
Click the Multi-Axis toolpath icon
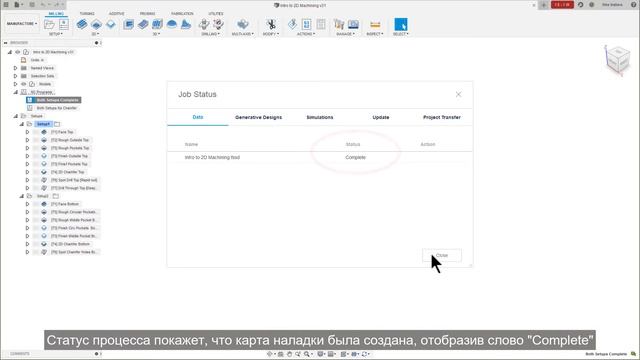pyautogui.click(x=243, y=24)
